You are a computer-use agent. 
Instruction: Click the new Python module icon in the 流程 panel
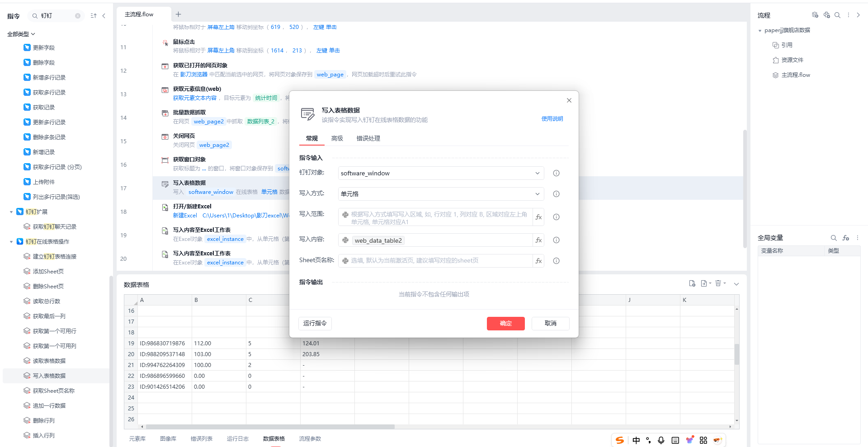(827, 15)
